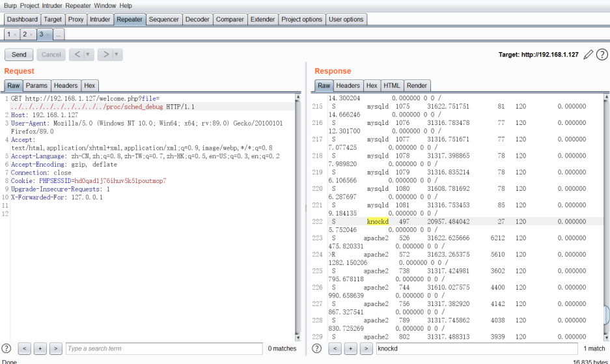Show response HTML view
610x364 pixels.
coord(392,85)
